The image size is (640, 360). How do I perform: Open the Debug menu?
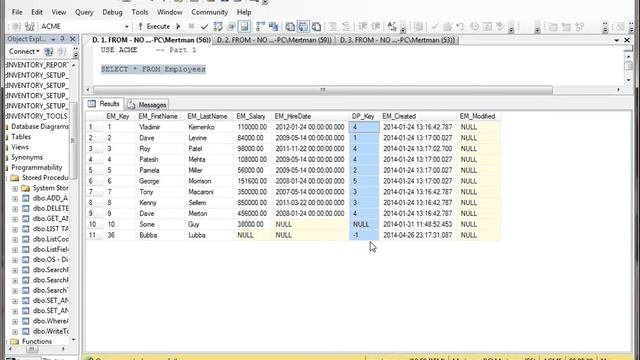112,12
